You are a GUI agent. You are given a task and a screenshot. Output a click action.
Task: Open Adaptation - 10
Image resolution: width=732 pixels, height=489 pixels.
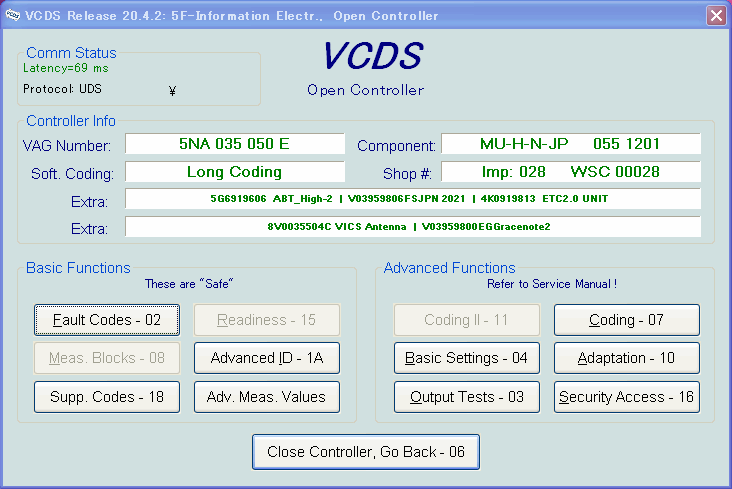pos(626,358)
